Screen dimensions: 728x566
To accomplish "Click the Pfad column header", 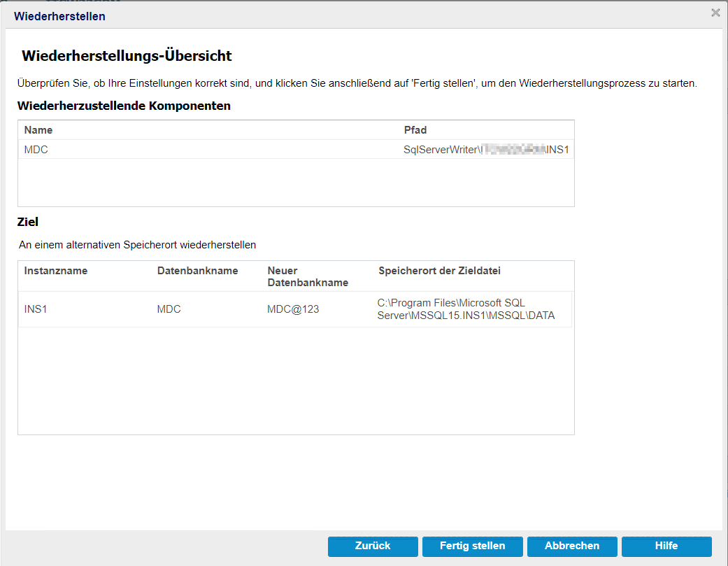I will point(415,130).
